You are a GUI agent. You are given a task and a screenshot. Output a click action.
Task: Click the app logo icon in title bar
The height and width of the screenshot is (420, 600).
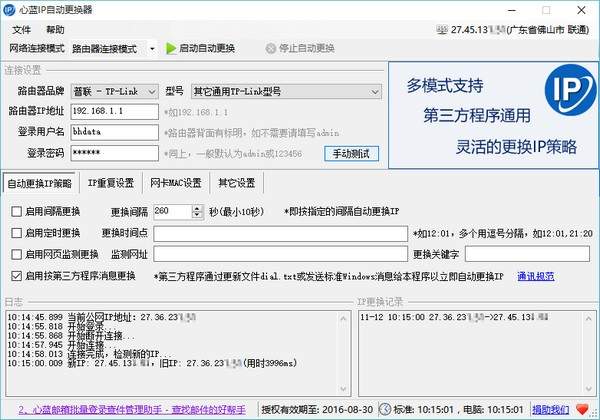(10, 10)
